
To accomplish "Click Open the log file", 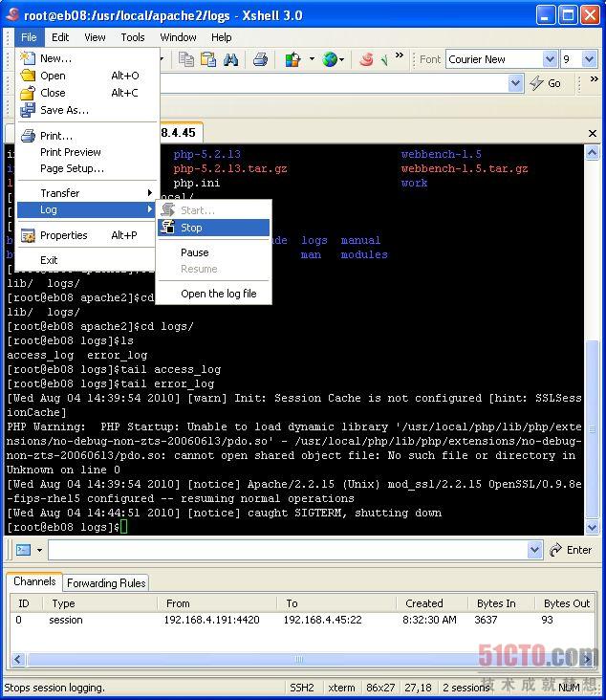I will click(x=214, y=294).
